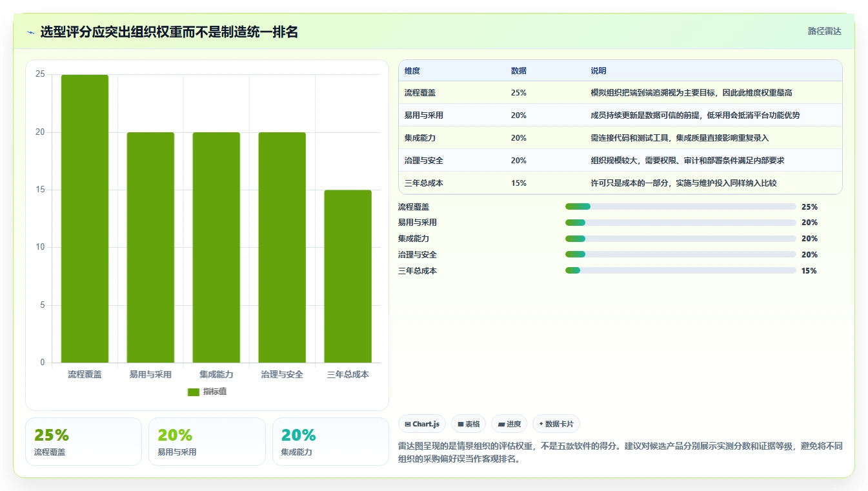The height and width of the screenshot is (491, 868).
Task: Click the 三年总成本 progress bar
Action: (x=681, y=271)
